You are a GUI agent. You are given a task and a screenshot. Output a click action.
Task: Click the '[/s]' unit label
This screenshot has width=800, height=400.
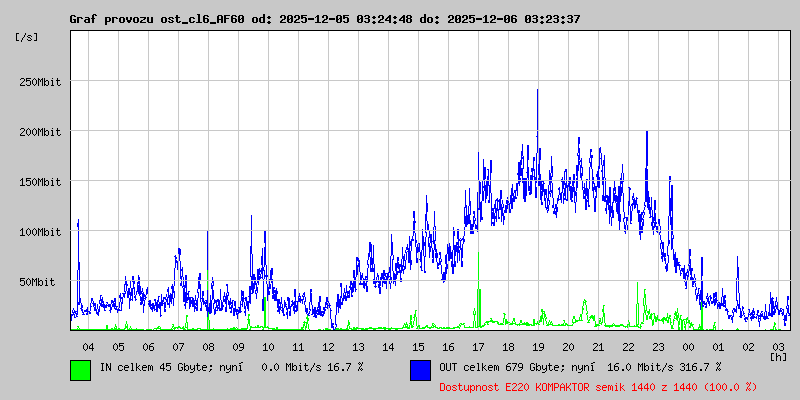[x=27, y=37]
